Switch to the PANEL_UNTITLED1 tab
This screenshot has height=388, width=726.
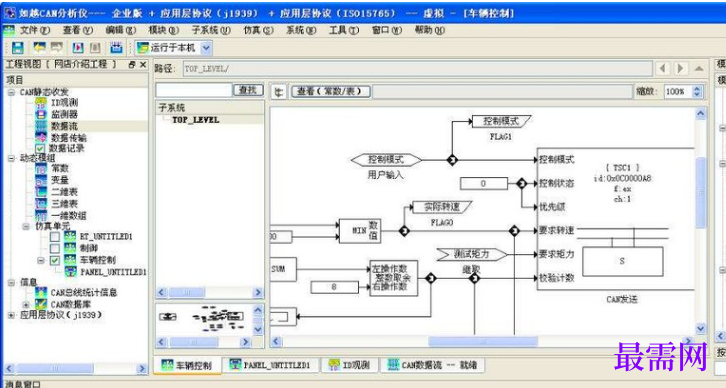click(x=270, y=365)
